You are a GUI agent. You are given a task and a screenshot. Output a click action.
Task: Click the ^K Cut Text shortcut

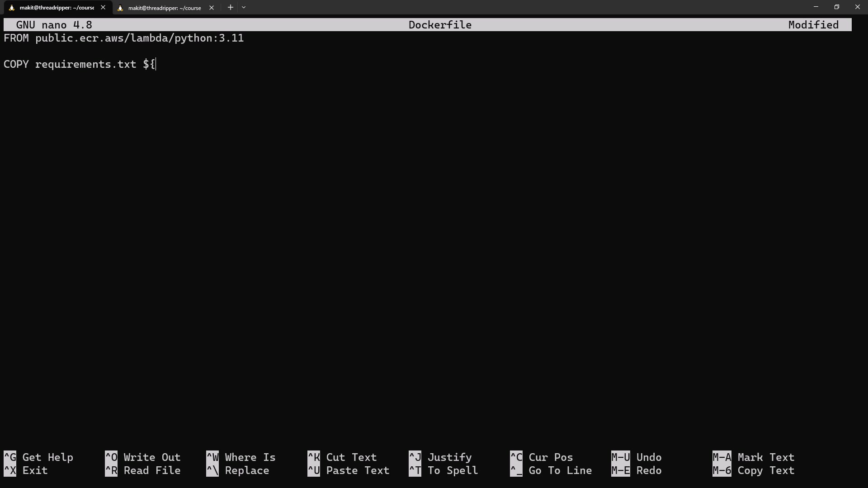point(342,457)
